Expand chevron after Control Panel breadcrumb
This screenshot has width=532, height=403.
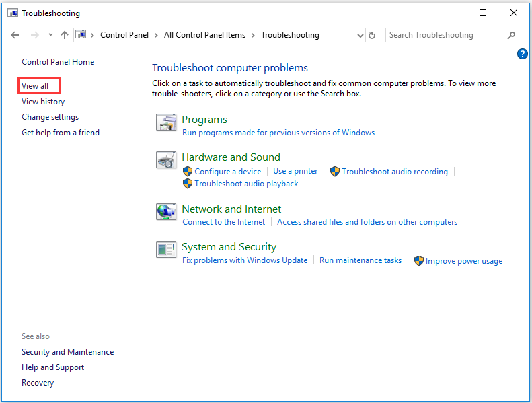156,35
